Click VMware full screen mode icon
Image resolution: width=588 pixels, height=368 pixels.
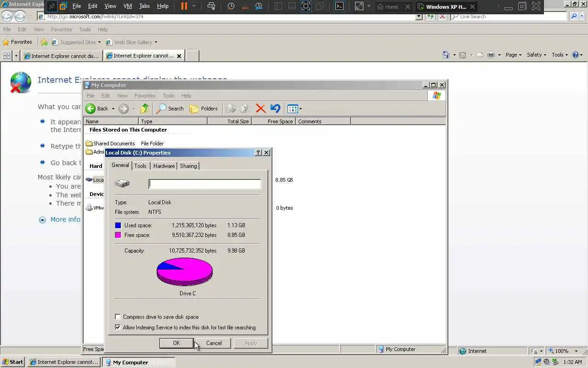(x=305, y=6)
